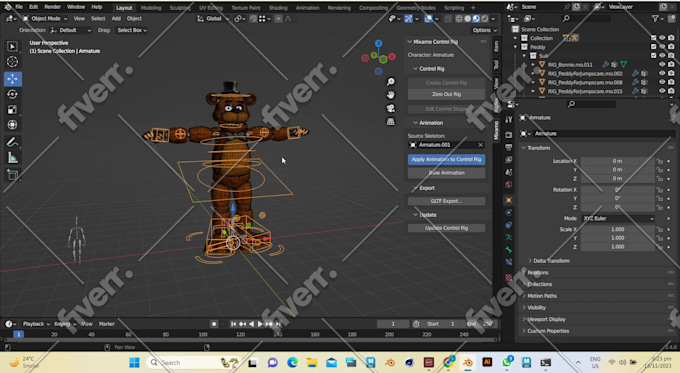Activate the Rotate tool
This screenshot has width=680, height=373.
pyautogui.click(x=12, y=94)
